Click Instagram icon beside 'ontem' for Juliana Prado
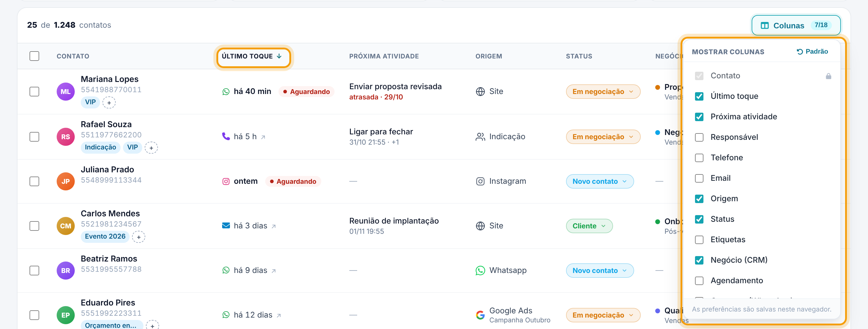This screenshot has height=329, width=868. [x=226, y=181]
